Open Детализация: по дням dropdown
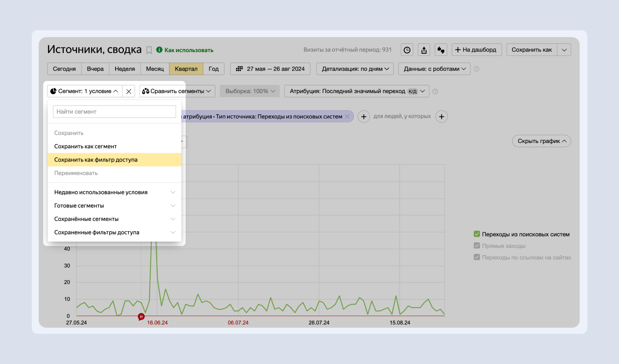 (355, 69)
